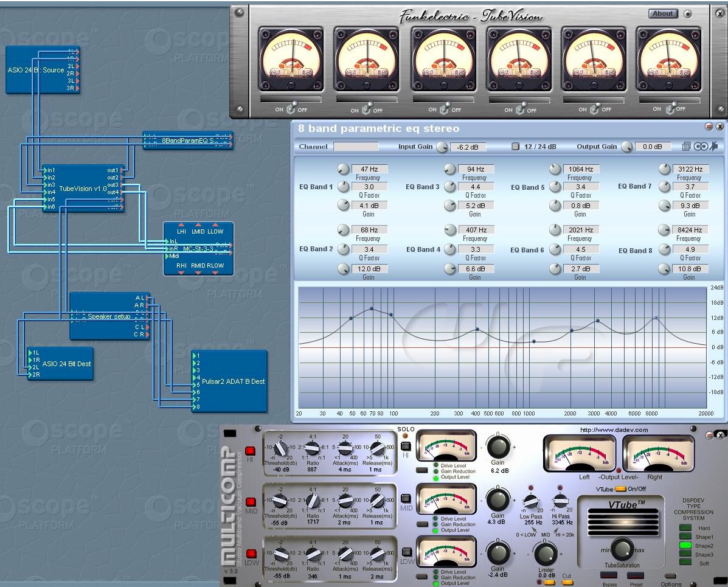Select the Soft compression type
728x587 pixels.
click(685, 563)
